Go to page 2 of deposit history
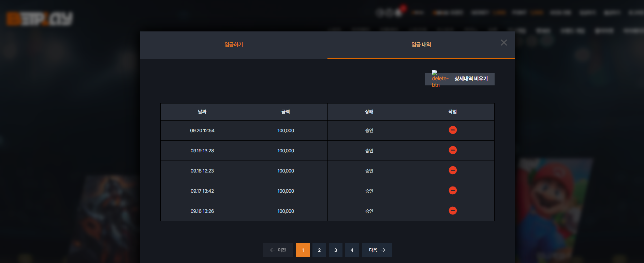Image resolution: width=644 pixels, height=263 pixels. click(x=319, y=250)
